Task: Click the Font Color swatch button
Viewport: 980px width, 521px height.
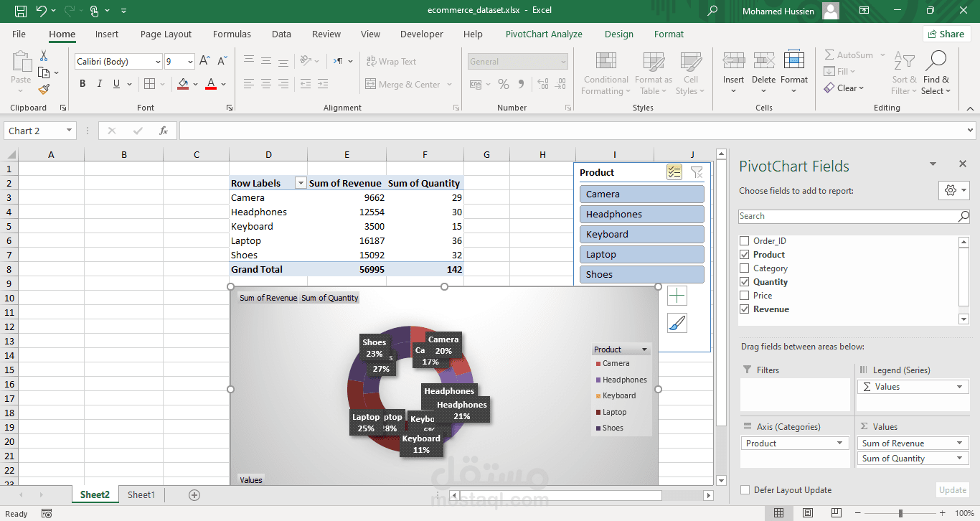Action: [x=211, y=84]
